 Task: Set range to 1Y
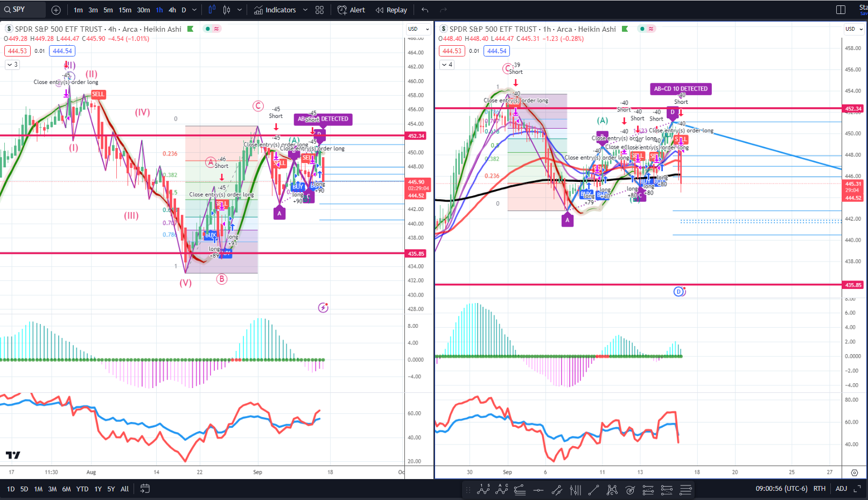pyautogui.click(x=98, y=489)
